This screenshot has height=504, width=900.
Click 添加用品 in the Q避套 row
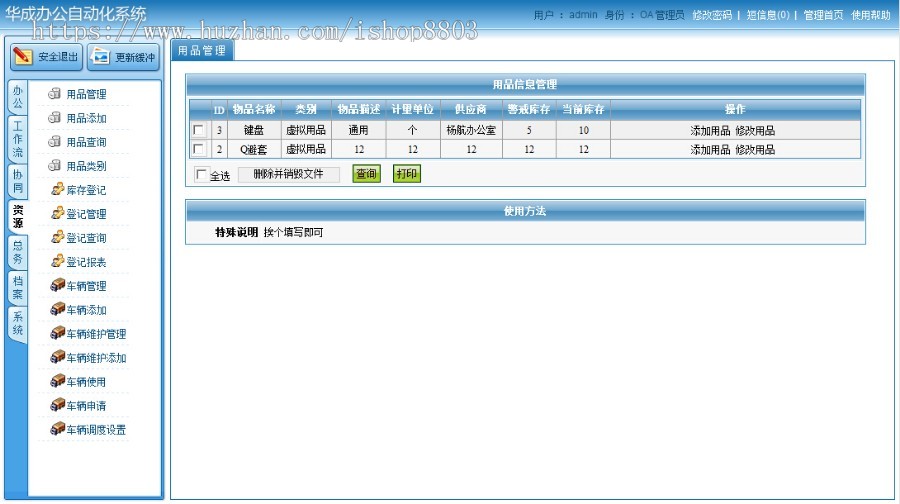tap(710, 149)
